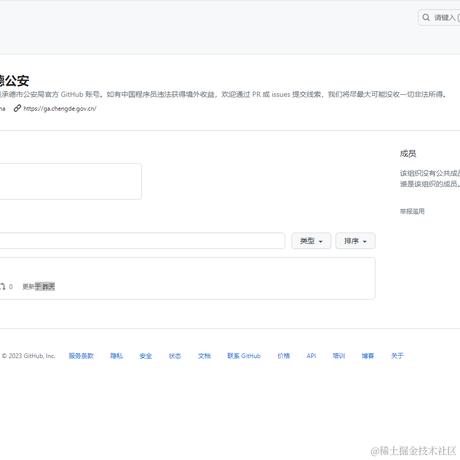The image size is (460, 460).
Task: Click the 举报滥用 report abuse link
Action: pos(412,211)
